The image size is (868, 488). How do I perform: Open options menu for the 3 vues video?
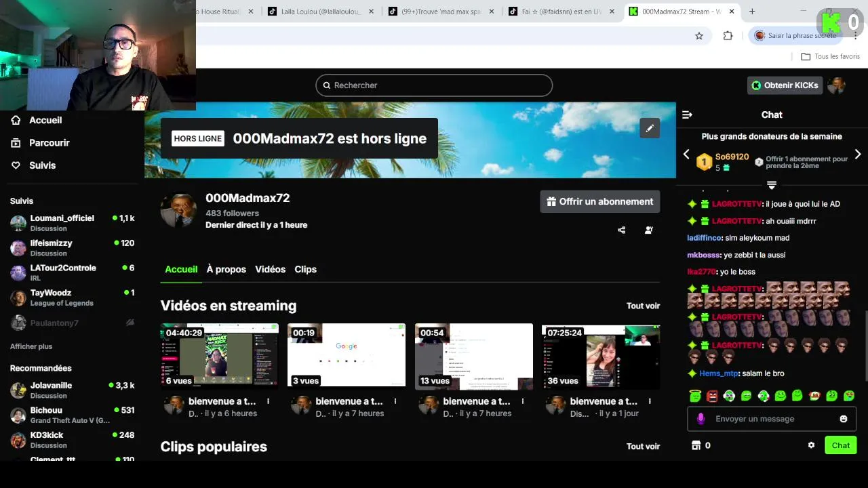(395, 401)
